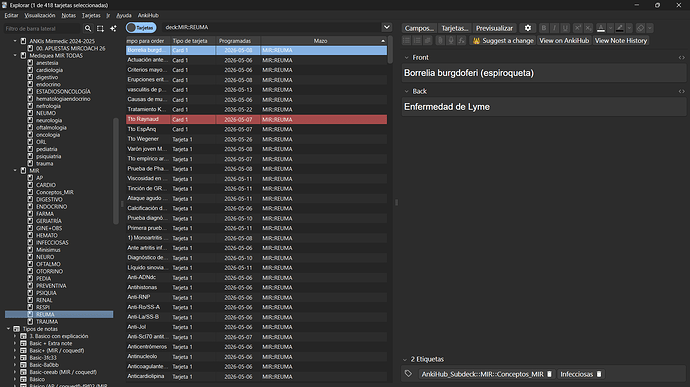Image resolution: width=690 pixels, height=387 pixels.
Task: Click the Previsualizar button
Action: coord(494,28)
